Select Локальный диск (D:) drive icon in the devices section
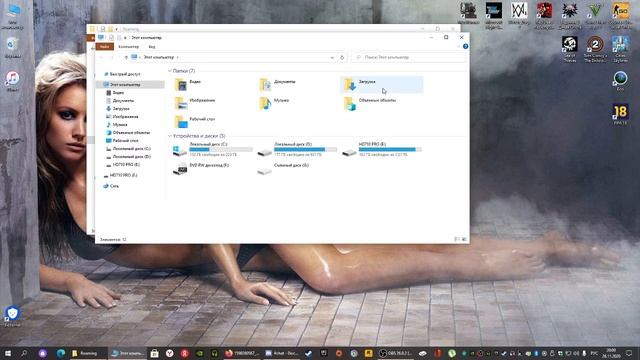Viewport: 640px width, 360px height. click(264, 152)
